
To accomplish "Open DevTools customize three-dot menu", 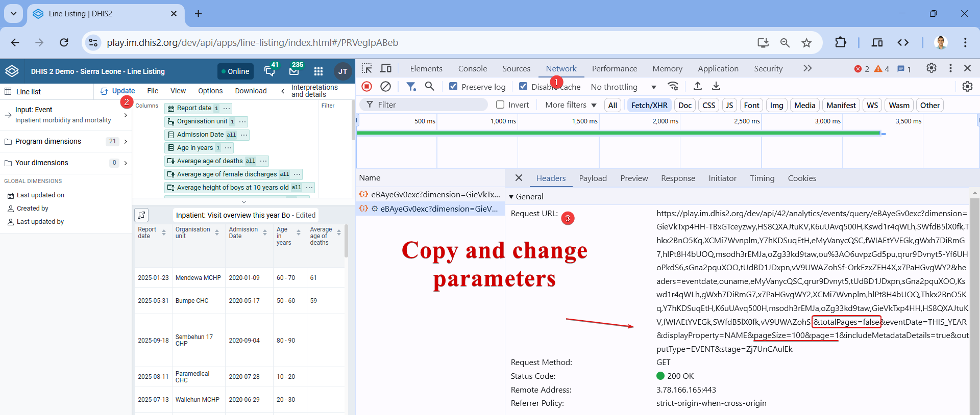I will (950, 68).
